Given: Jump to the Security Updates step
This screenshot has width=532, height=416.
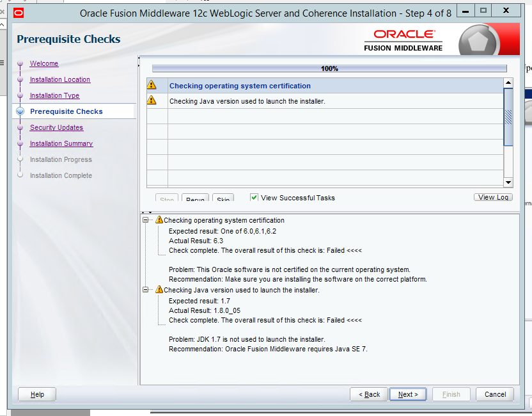Looking at the screenshot, I should click(x=56, y=127).
